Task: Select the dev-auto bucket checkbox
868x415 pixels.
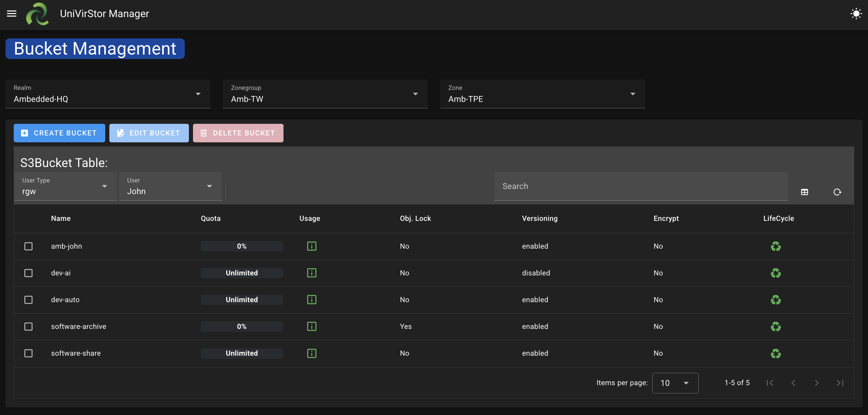Action: [28, 300]
